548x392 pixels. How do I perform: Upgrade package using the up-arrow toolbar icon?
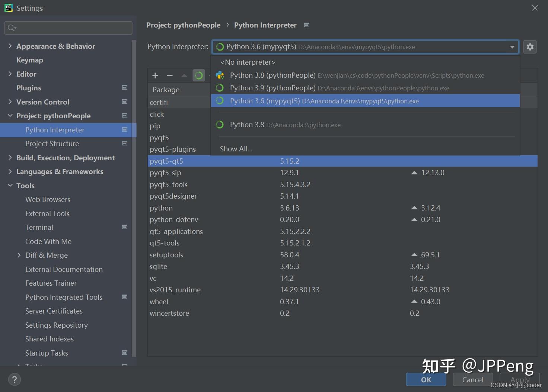click(x=184, y=75)
